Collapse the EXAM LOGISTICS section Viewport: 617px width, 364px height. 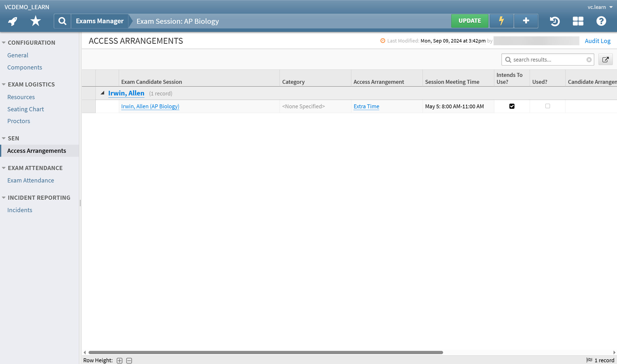pos(4,84)
